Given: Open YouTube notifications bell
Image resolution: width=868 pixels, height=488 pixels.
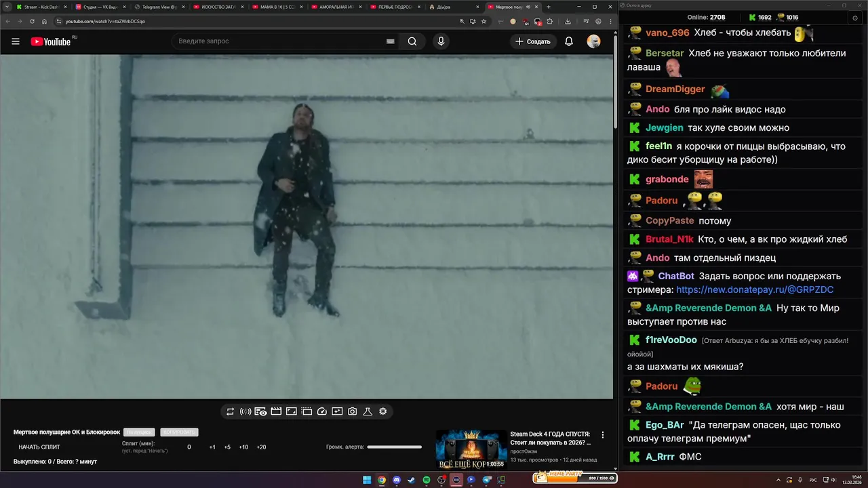Looking at the screenshot, I should click(x=569, y=41).
